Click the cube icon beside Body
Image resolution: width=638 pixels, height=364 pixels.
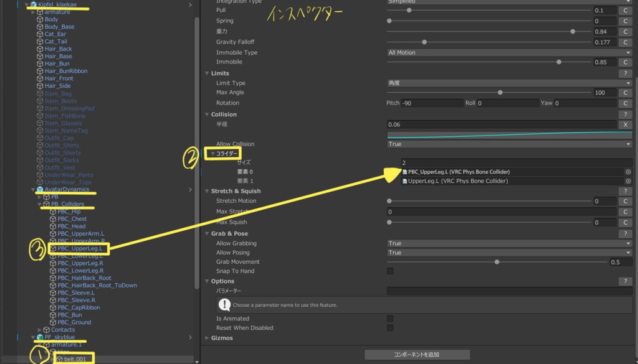(40, 19)
